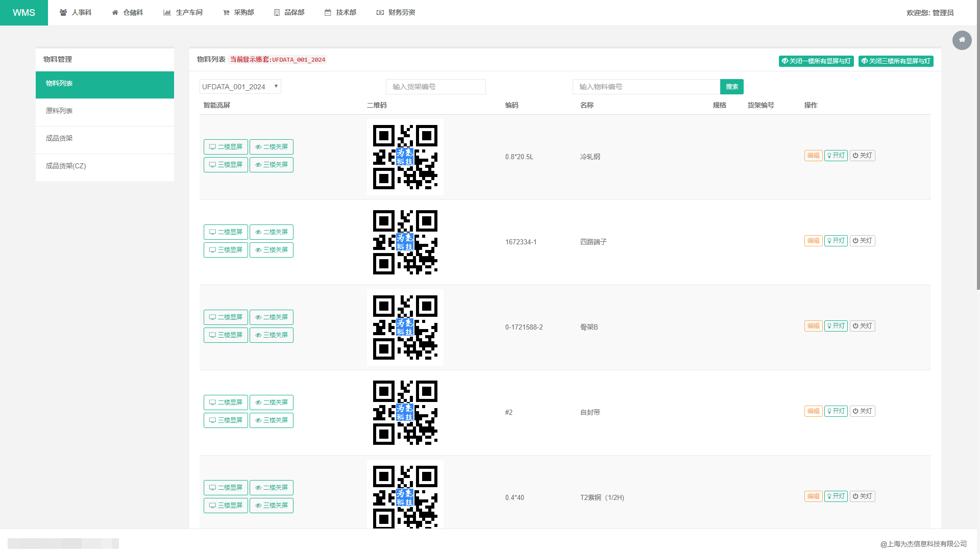The image size is (980, 554).
Task: Click 编辑 for 自封带 row
Action: (814, 411)
